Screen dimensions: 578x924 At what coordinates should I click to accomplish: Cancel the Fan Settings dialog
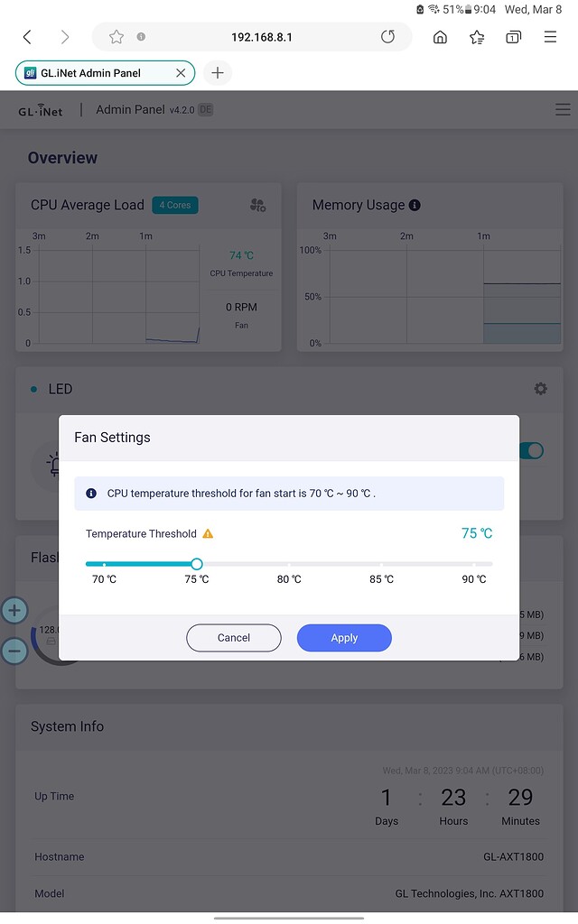click(233, 638)
